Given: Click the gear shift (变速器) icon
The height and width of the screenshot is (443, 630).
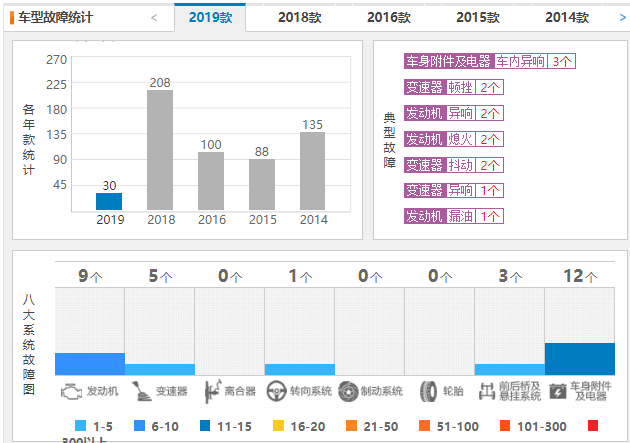Looking at the screenshot, I should pyautogui.click(x=141, y=391).
